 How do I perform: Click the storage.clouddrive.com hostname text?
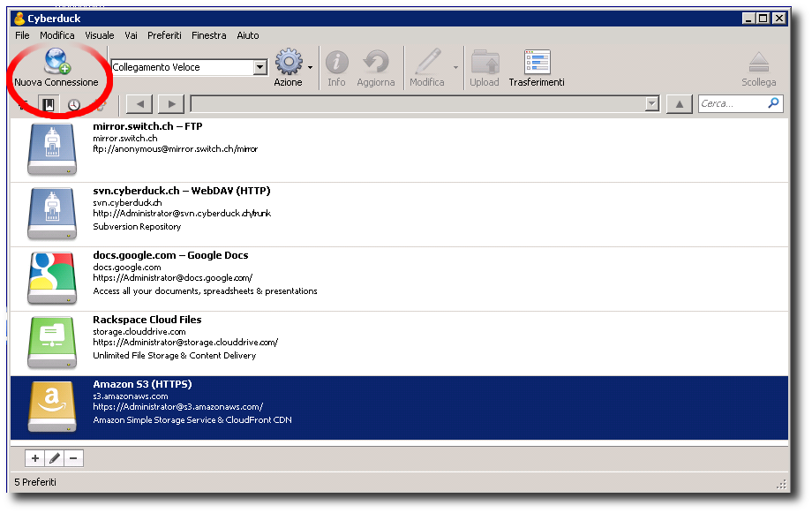139,332
